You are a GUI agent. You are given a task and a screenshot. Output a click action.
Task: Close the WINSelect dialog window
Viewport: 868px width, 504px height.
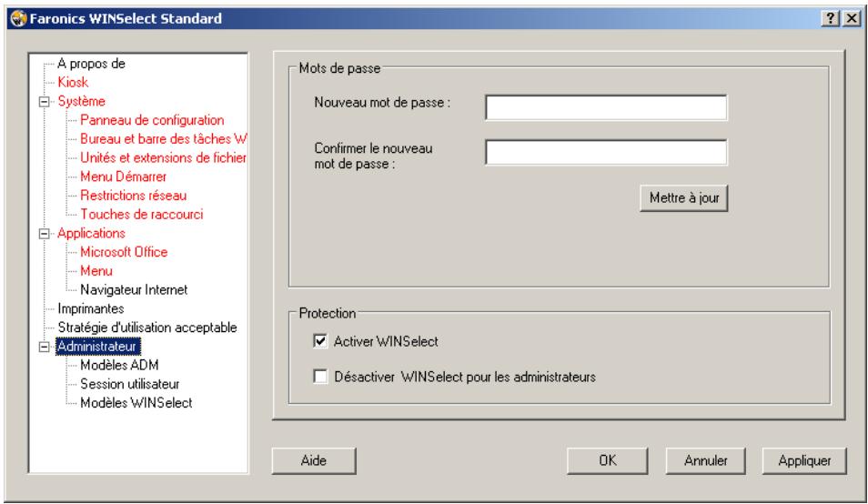[852, 18]
